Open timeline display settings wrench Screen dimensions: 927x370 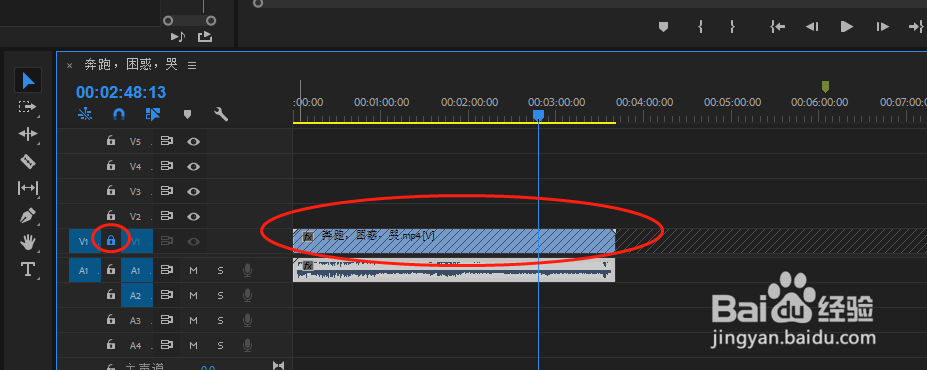pyautogui.click(x=221, y=113)
